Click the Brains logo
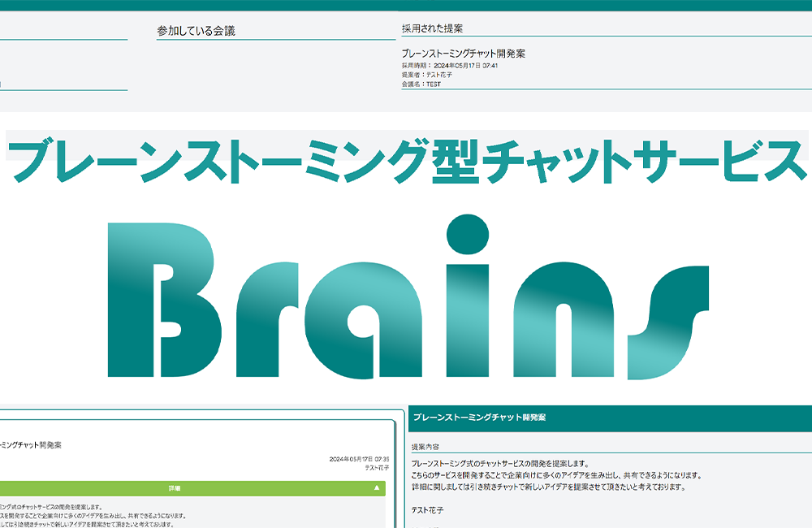The height and width of the screenshot is (528, 812). point(408,297)
